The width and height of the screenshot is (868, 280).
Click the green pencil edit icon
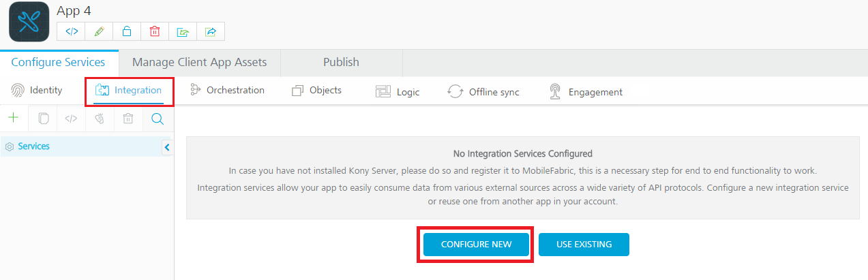click(100, 31)
